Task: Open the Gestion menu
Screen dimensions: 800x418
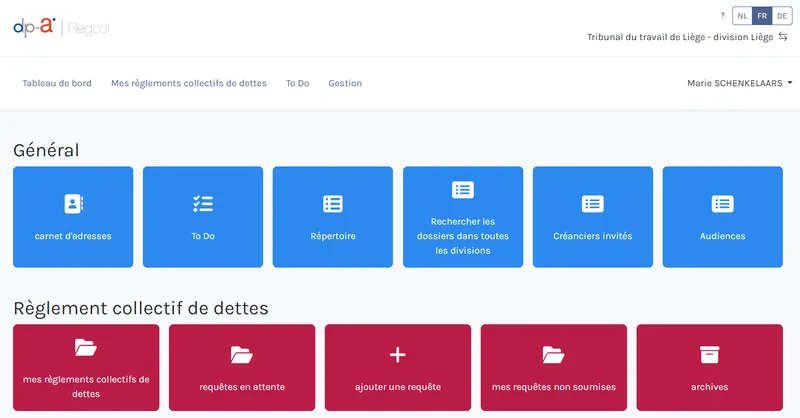Action: pos(345,83)
